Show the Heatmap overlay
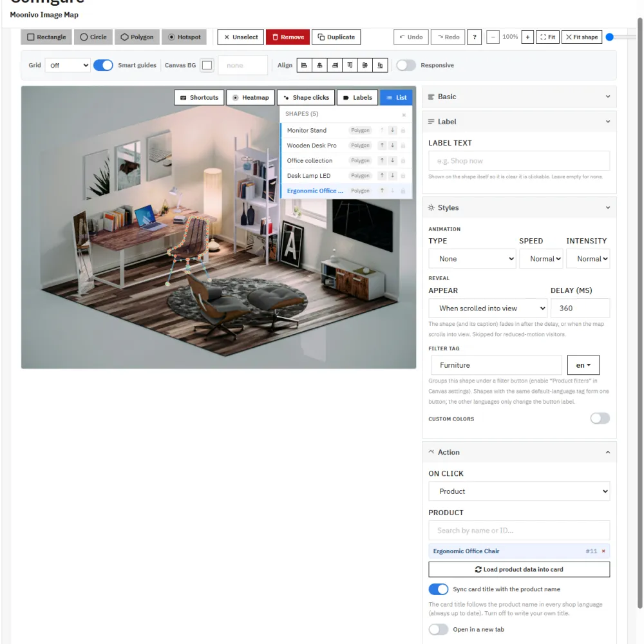The height and width of the screenshot is (644, 644). [x=251, y=98]
